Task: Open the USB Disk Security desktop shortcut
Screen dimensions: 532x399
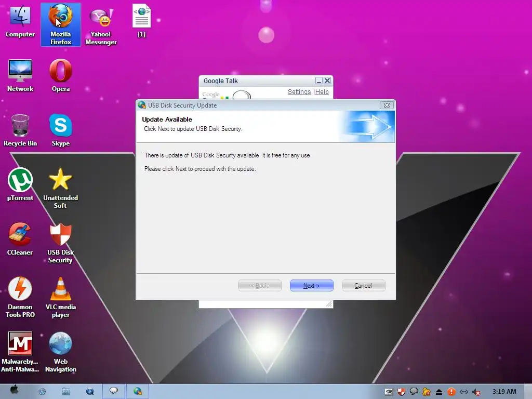Action: (60, 243)
